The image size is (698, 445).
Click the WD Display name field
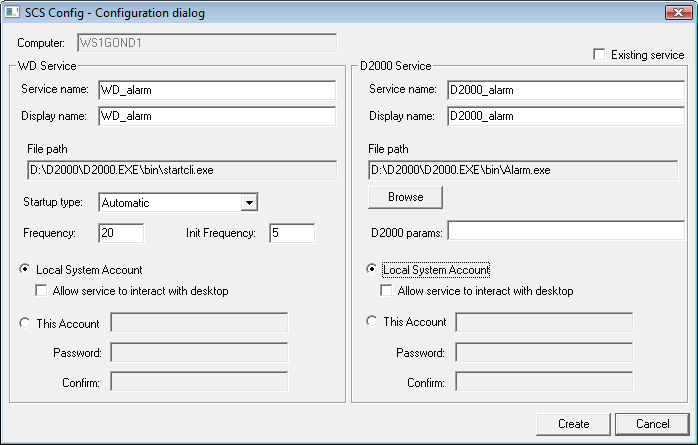pyautogui.click(x=216, y=116)
